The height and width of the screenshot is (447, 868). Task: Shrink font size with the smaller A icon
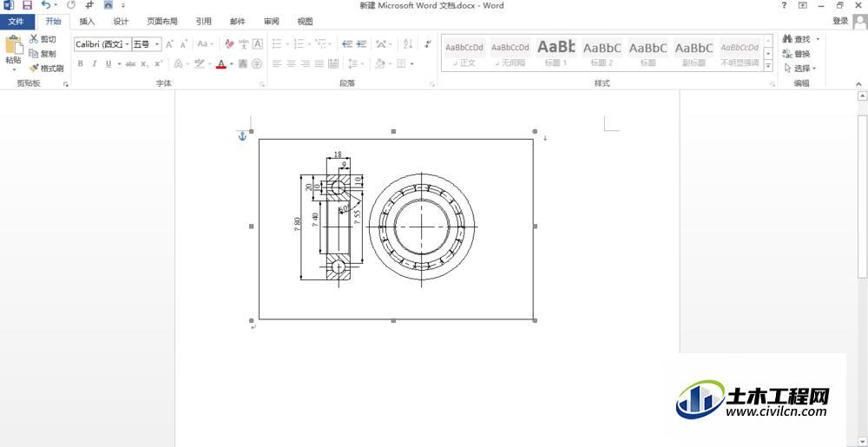point(184,44)
